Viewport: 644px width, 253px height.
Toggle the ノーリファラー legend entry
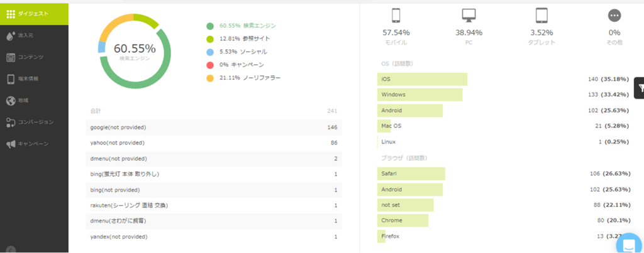point(250,78)
